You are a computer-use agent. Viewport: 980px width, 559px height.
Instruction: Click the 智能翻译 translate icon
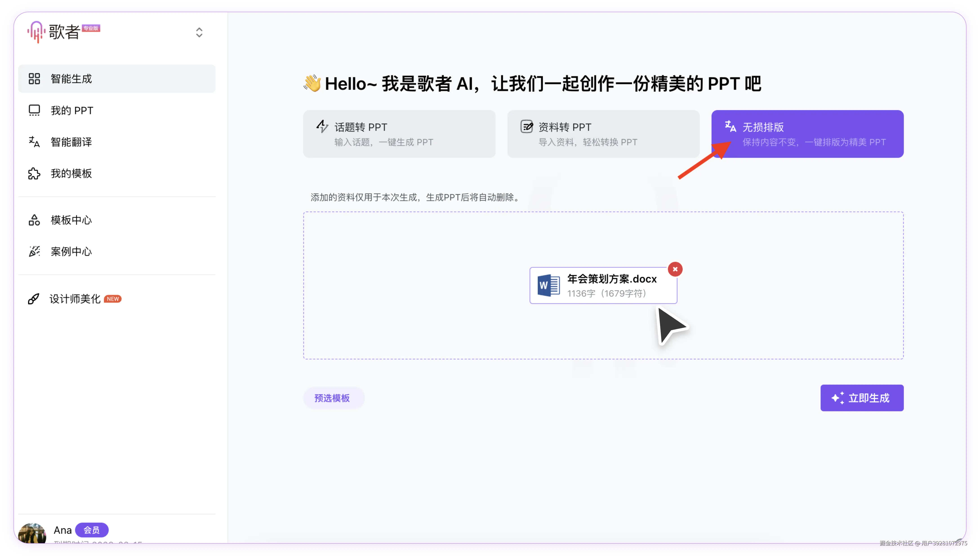(x=34, y=142)
